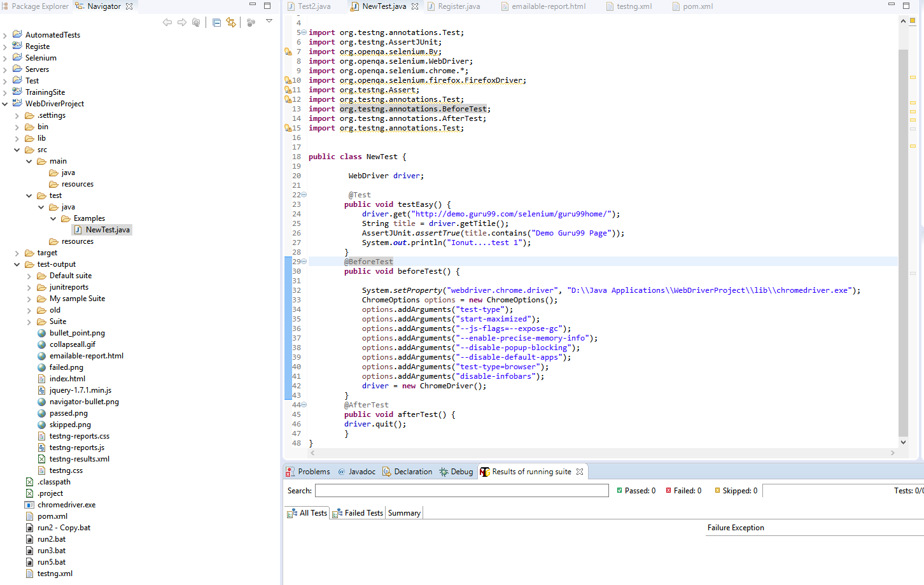Open the Javadoc view tab
The height and width of the screenshot is (585, 924).
pos(356,472)
